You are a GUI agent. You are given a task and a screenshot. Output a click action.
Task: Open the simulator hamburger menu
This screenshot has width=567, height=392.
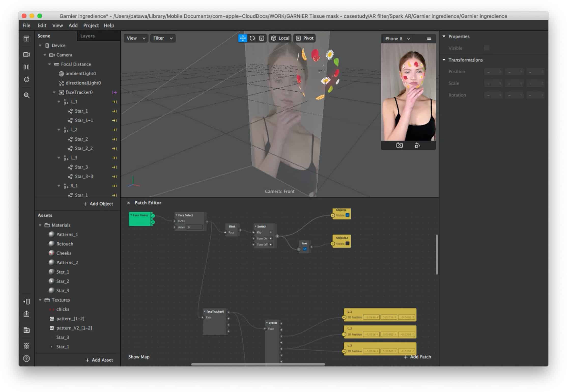point(429,38)
